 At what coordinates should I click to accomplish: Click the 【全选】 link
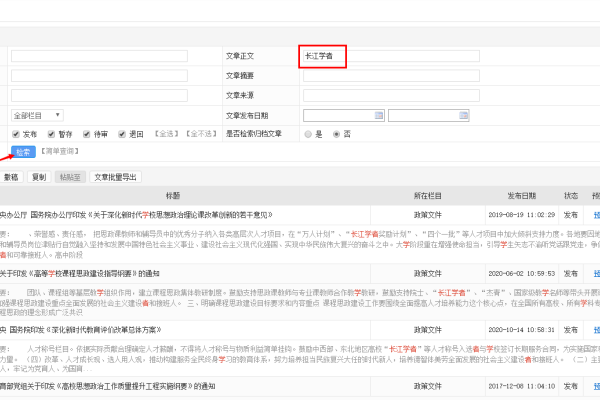(x=166, y=134)
